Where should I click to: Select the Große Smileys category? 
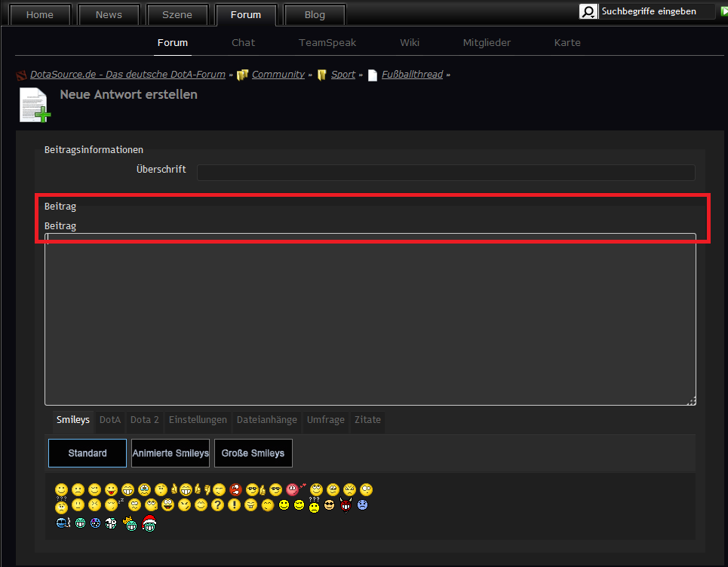click(253, 453)
